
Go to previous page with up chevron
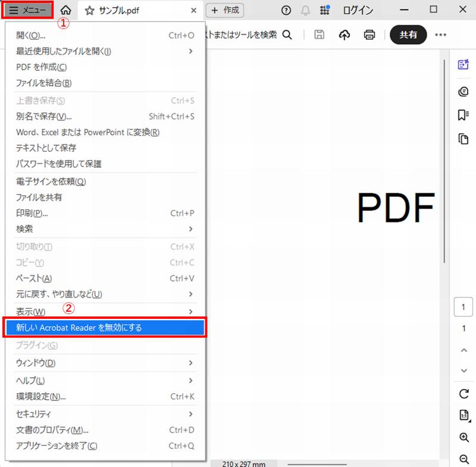(464, 350)
